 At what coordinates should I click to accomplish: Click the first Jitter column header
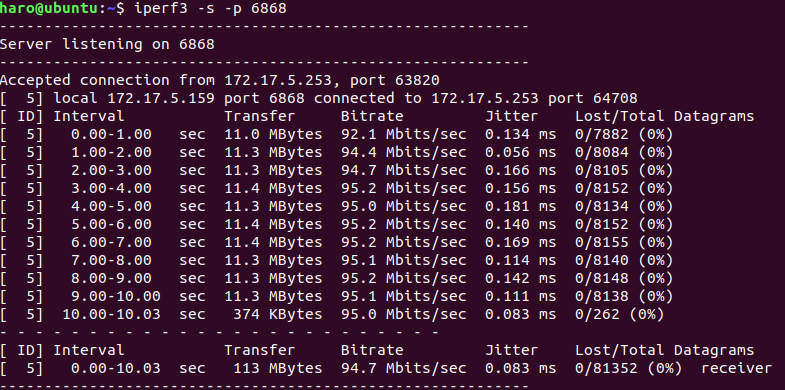point(511,117)
